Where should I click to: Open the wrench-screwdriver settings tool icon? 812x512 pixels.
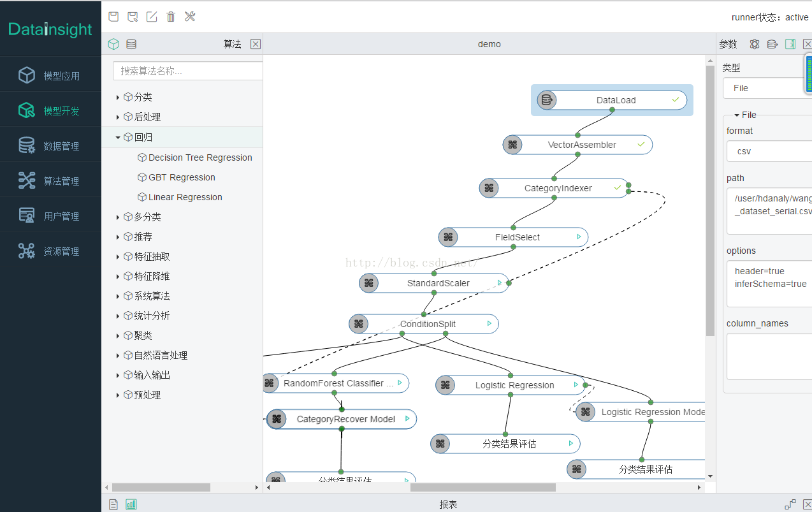click(x=190, y=17)
